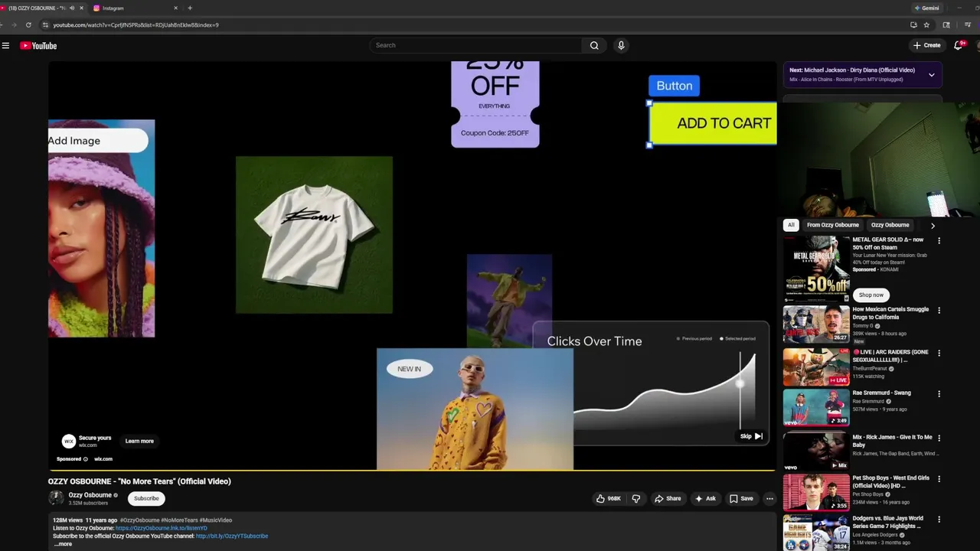Show more filter chips with right arrow
Viewport: 980px width, 551px height.
[933, 226]
